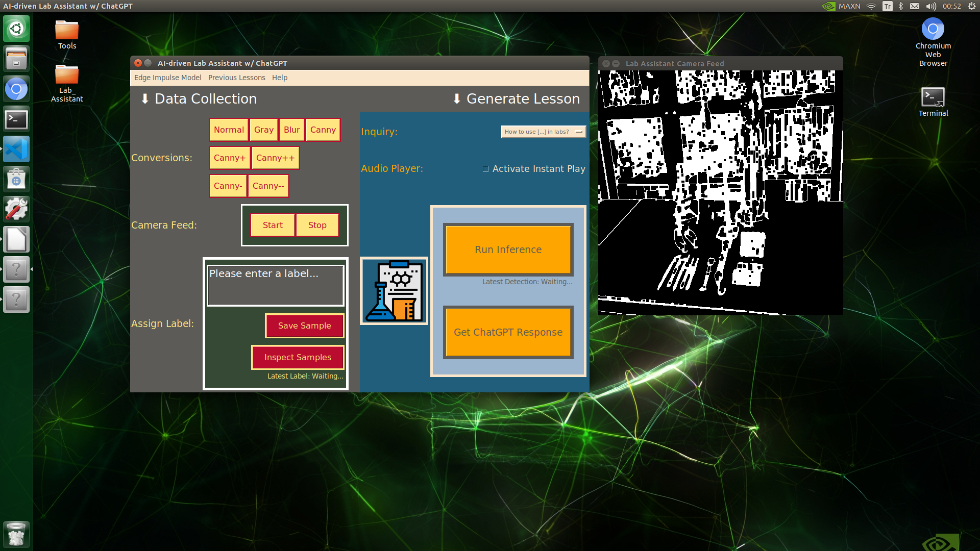Apply the Normal conversion
Viewport: 980px width, 551px height.
pos(229,130)
